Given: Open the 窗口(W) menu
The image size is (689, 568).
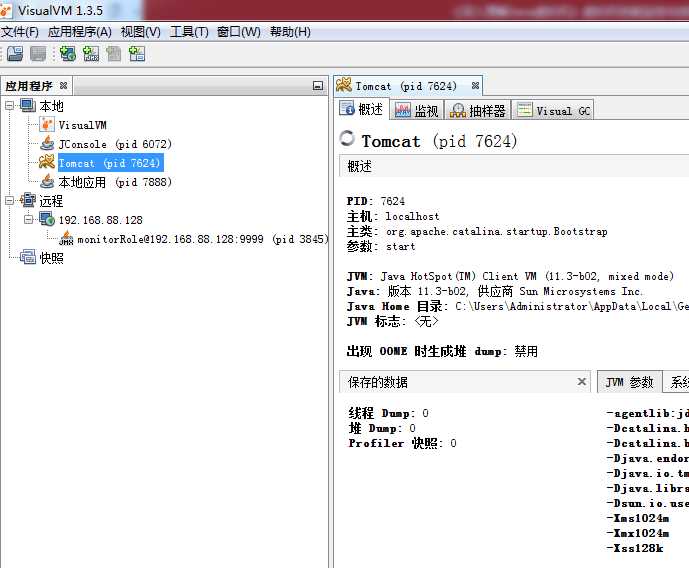Looking at the screenshot, I should click(239, 32).
